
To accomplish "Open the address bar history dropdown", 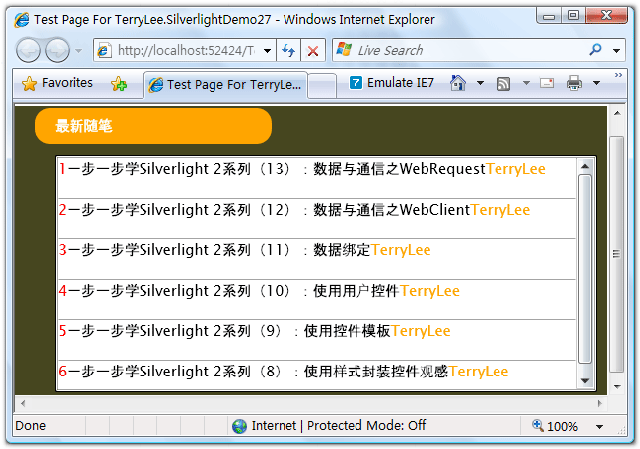I will pyautogui.click(x=267, y=50).
